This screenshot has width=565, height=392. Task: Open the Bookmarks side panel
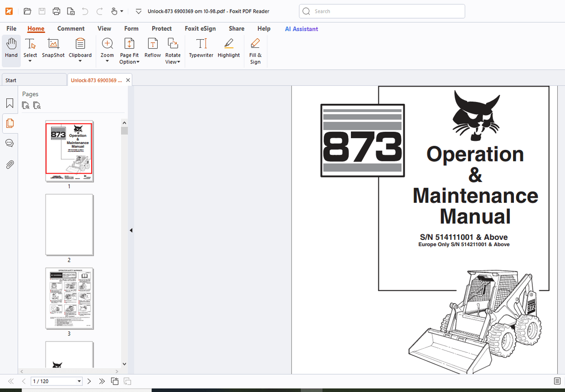click(10, 103)
